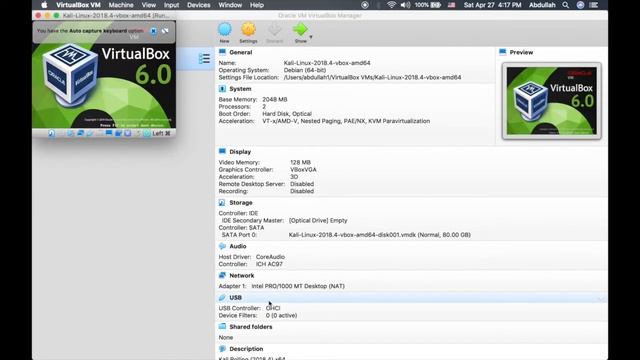Open the General settings heading link
640x360 pixels.
click(240, 52)
